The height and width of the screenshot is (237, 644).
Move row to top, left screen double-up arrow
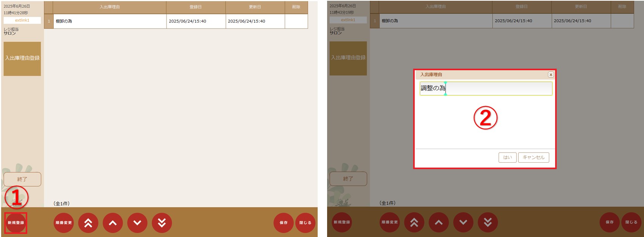(x=88, y=223)
